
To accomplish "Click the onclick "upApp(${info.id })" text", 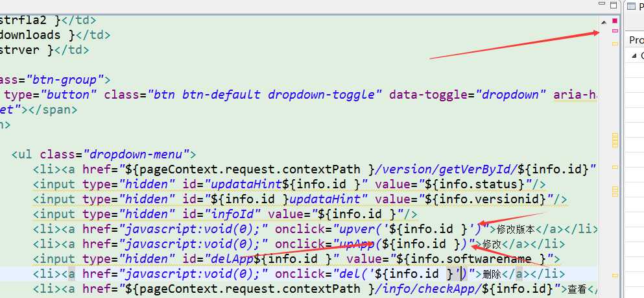I will 376,244.
